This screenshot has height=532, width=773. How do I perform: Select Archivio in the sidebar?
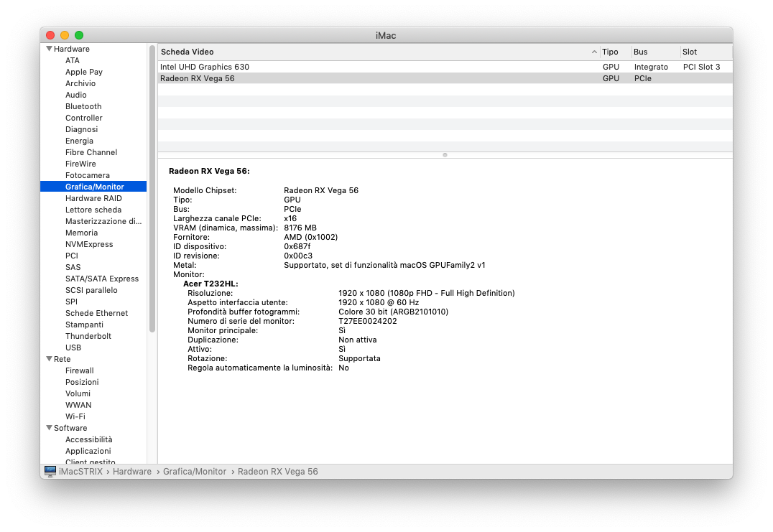tap(80, 83)
